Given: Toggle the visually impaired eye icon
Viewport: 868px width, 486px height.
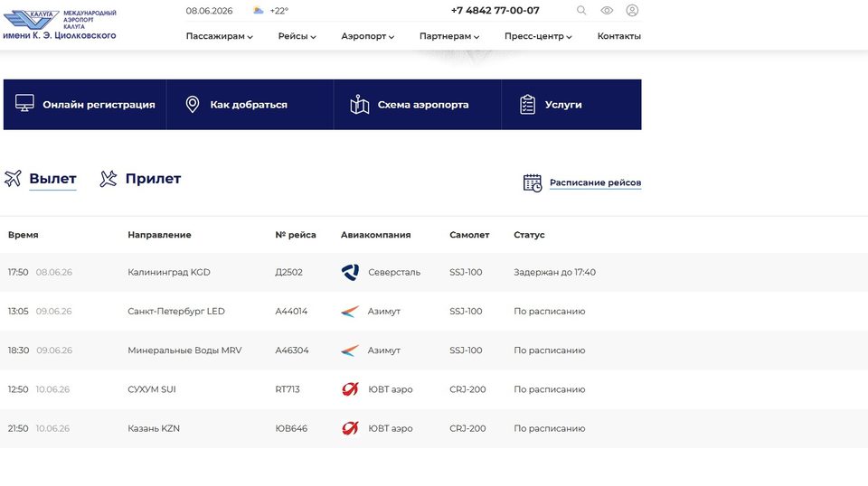Looking at the screenshot, I should tap(607, 11).
